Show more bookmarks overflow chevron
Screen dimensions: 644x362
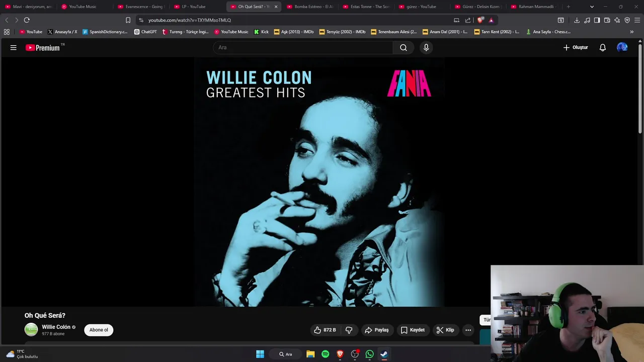point(632,32)
